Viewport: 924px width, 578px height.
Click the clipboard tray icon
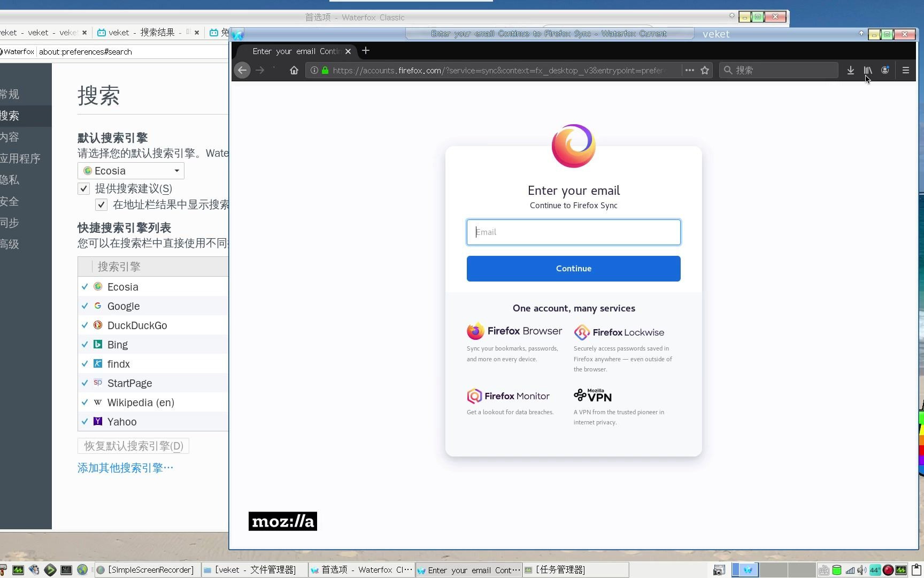917,569
